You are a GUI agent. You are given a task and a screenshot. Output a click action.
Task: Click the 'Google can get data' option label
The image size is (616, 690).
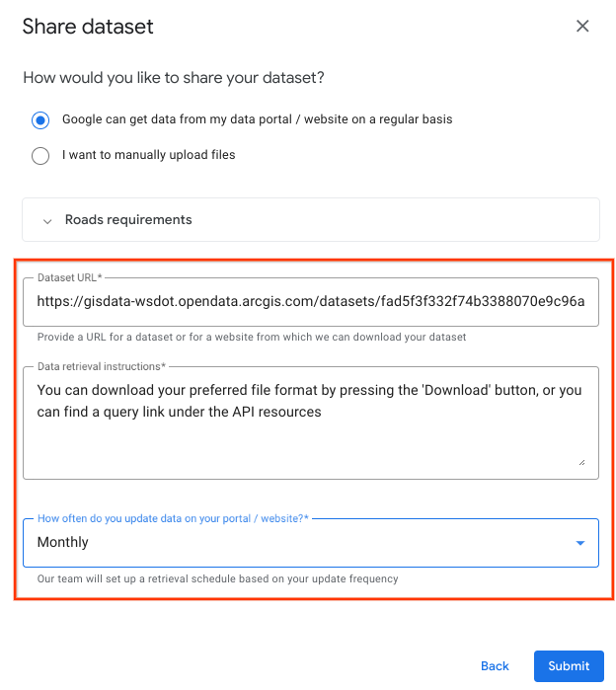coord(257,120)
